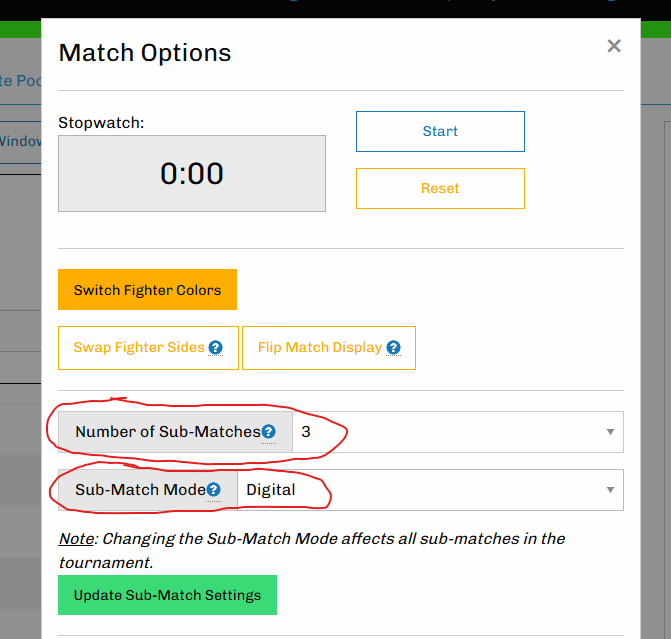Open help icon beside Flip Match Display
This screenshot has width=671, height=639.
pyautogui.click(x=393, y=348)
